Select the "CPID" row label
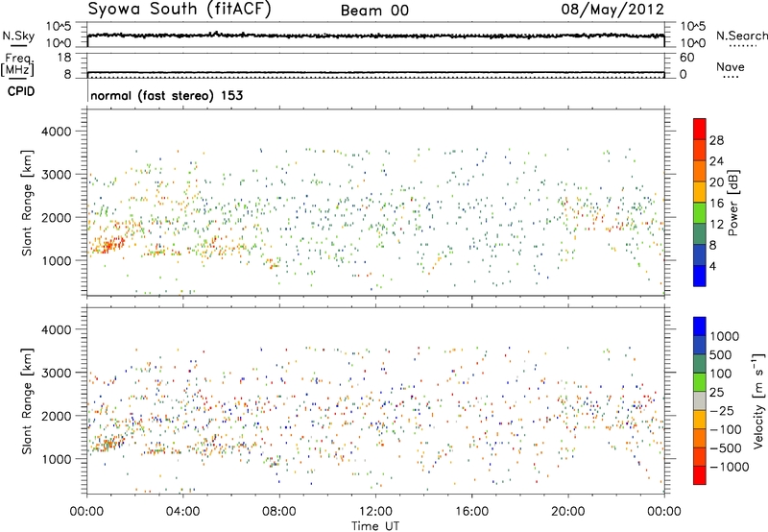The height and width of the screenshot is (532, 768). (21, 91)
